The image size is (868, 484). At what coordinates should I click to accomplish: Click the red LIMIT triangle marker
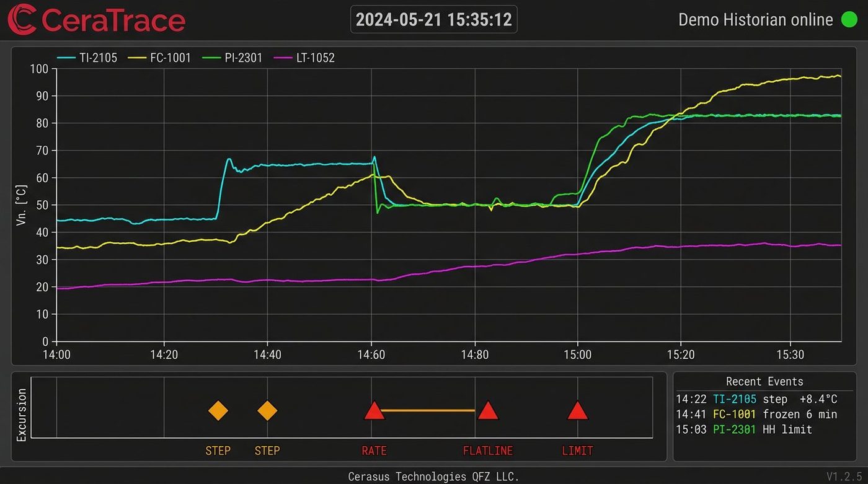577,411
